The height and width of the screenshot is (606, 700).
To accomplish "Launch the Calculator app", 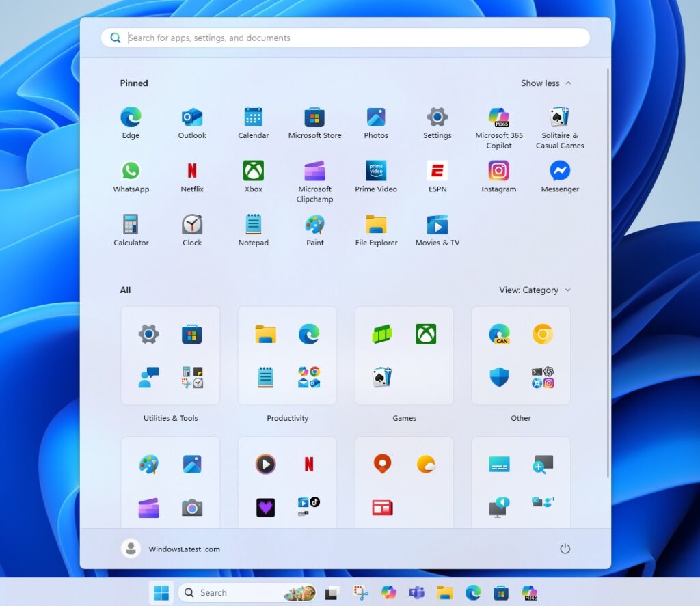I will point(131,225).
